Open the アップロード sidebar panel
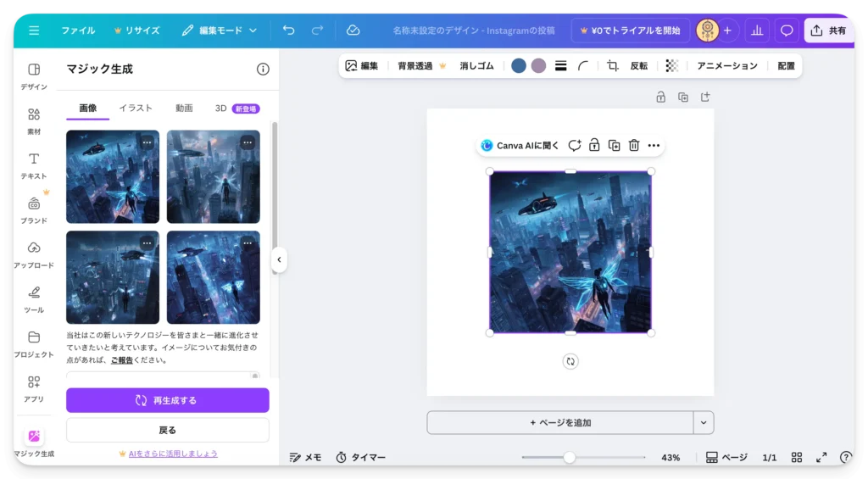 [x=34, y=254]
